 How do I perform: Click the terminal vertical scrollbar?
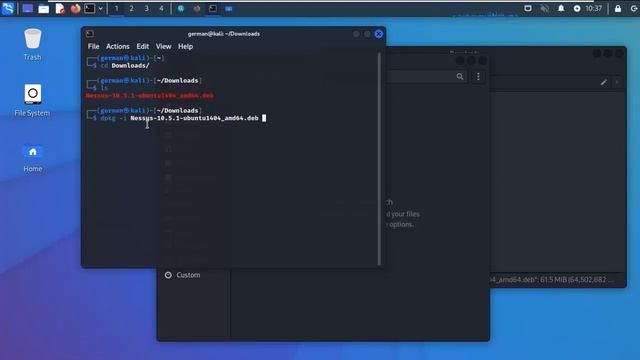coord(379,159)
